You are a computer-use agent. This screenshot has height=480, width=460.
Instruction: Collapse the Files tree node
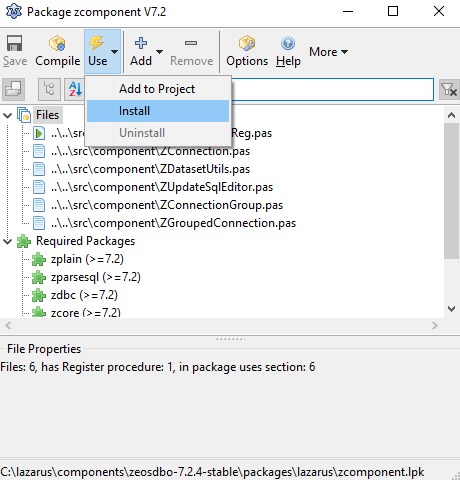click(7, 116)
